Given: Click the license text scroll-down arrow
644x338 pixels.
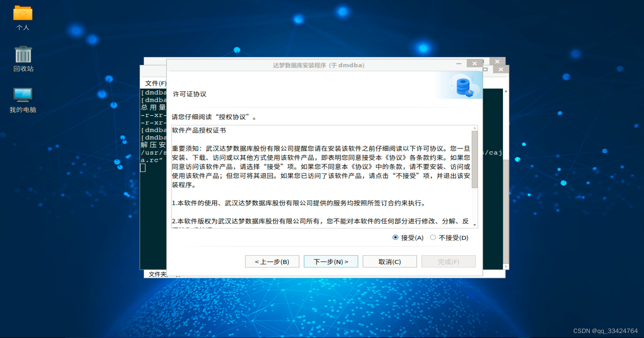Looking at the screenshot, I should (x=474, y=225).
